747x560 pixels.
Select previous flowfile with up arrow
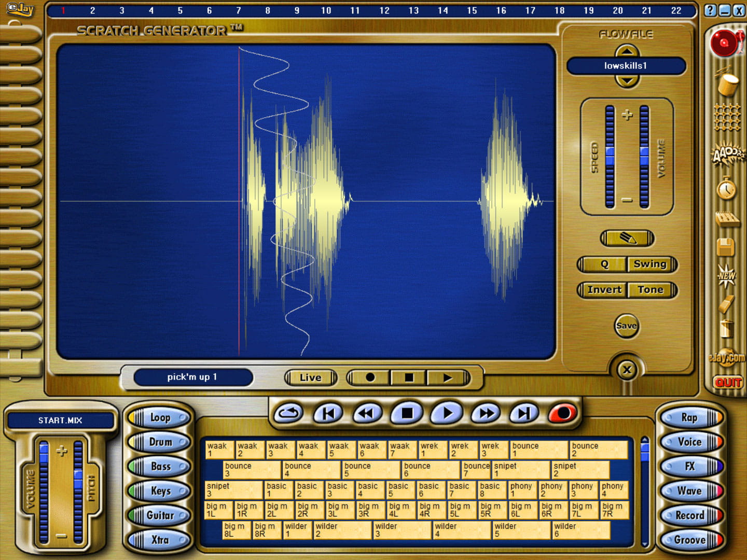pyautogui.click(x=627, y=51)
